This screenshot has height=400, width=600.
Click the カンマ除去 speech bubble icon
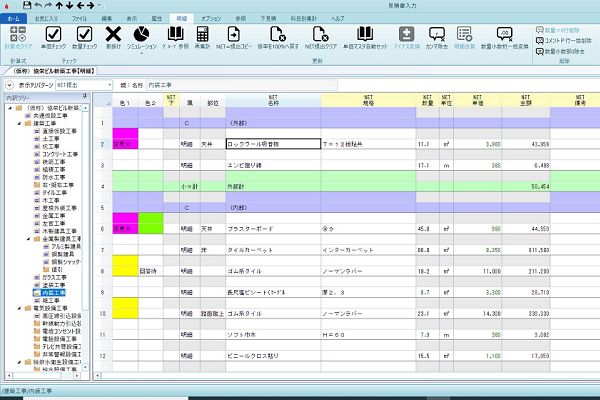click(437, 34)
